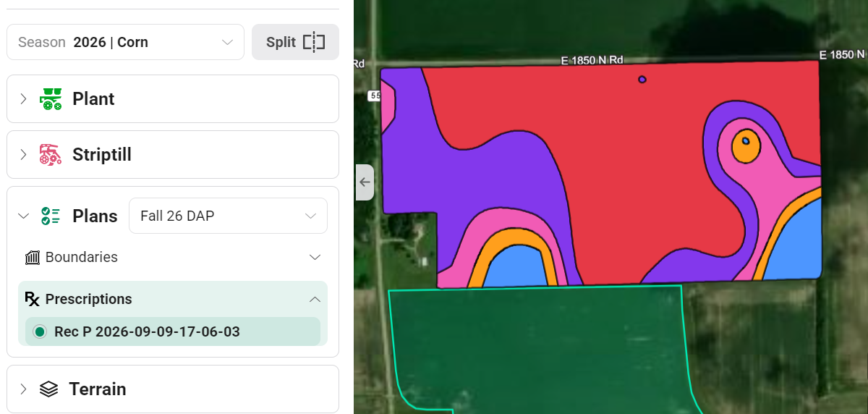Expand the Striptill section chevron
The image size is (868, 414).
click(23, 154)
